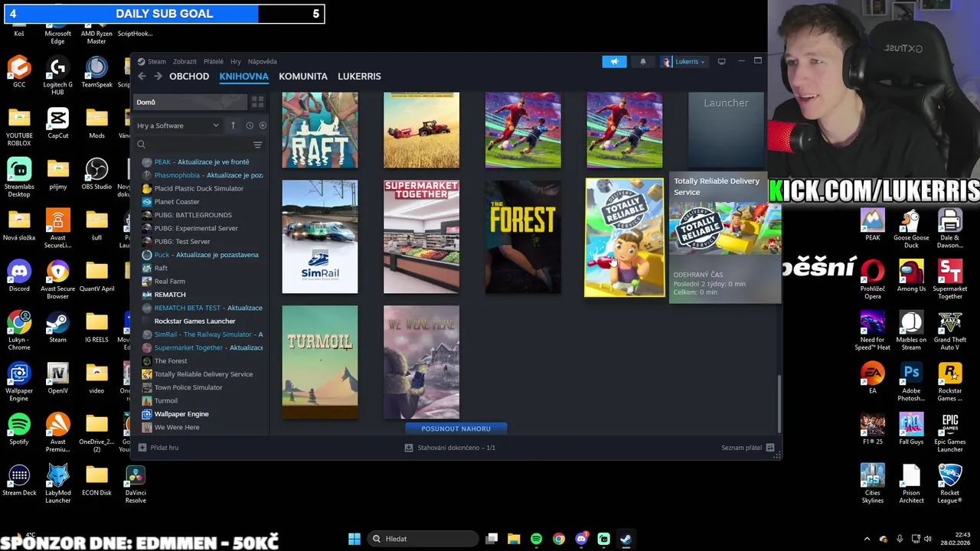This screenshot has width=980, height=551.
Task: Switch to the KOMUNITA tab
Action: pos(303,77)
